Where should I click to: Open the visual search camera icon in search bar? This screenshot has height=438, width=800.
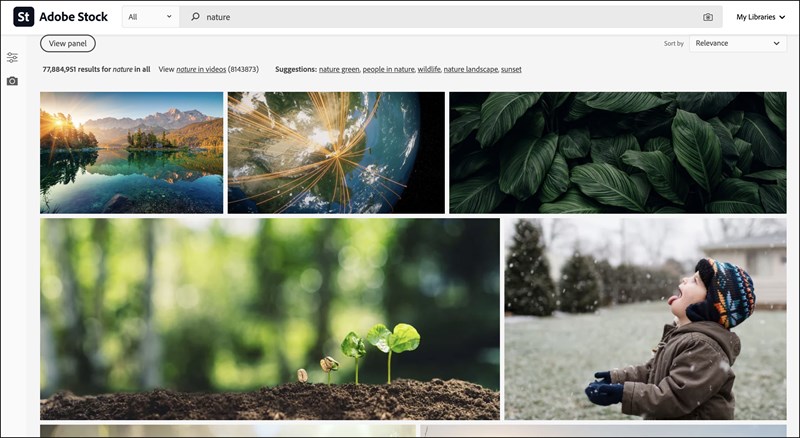pos(708,17)
